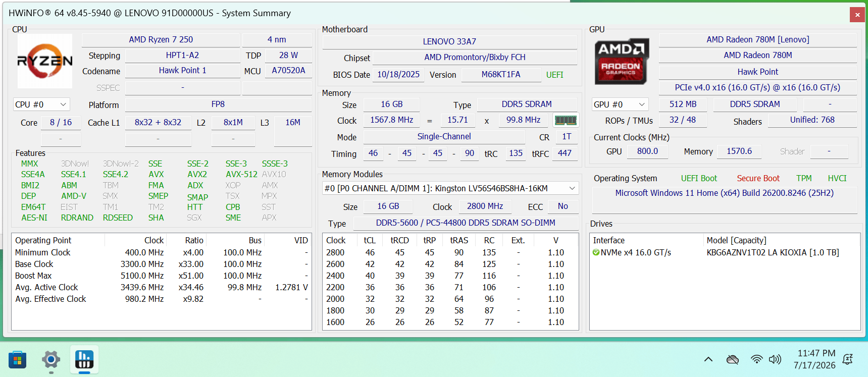Click the Hawk Point 1 codename value

(182, 70)
